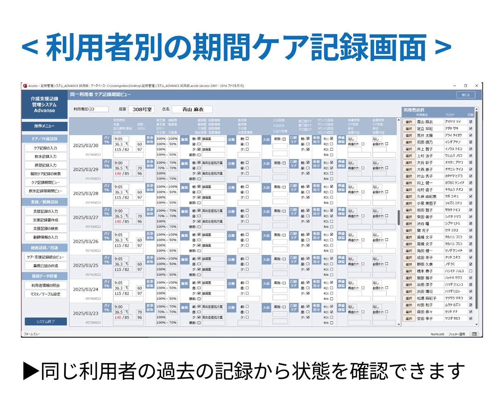
Task: Open 支援記録の検索 in sidebar
Action: (45, 228)
